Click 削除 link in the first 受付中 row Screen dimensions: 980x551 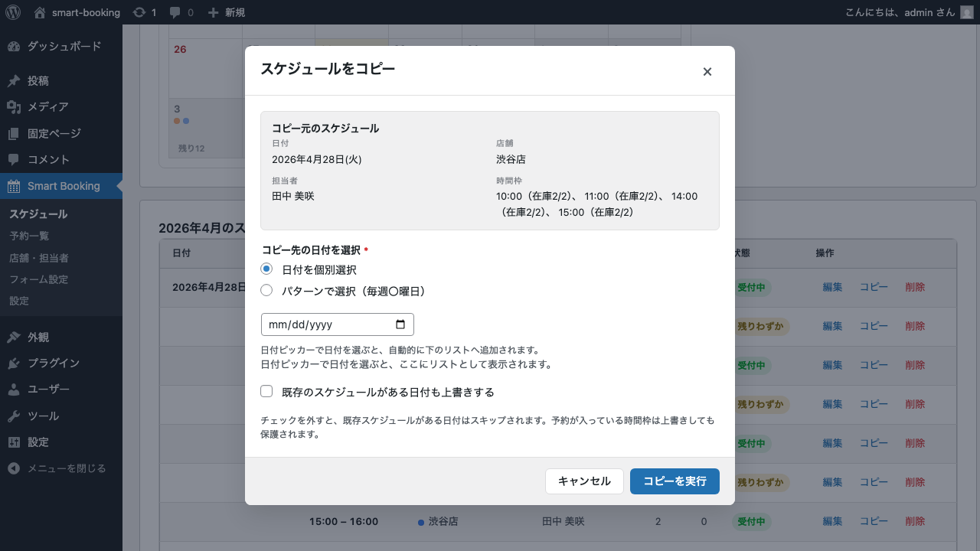[x=915, y=288]
